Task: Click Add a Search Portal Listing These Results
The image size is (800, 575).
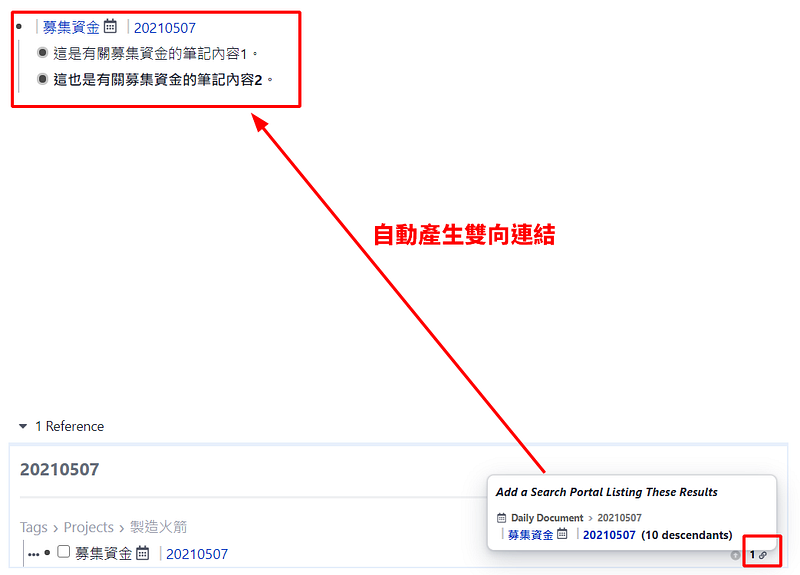Action: click(x=607, y=492)
